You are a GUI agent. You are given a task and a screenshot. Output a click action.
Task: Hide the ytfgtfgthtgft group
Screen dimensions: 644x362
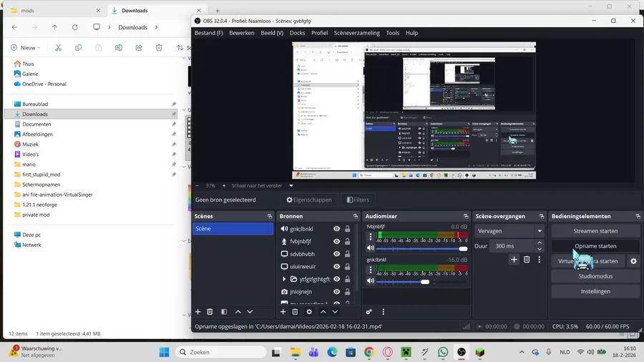[337, 279]
